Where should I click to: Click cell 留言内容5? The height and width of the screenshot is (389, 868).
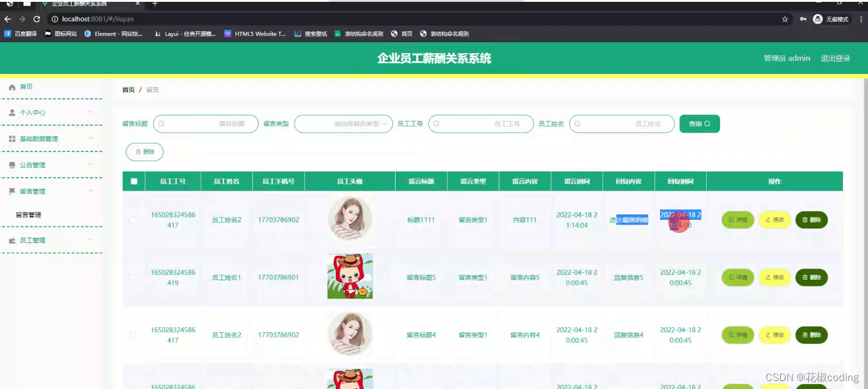[525, 277]
